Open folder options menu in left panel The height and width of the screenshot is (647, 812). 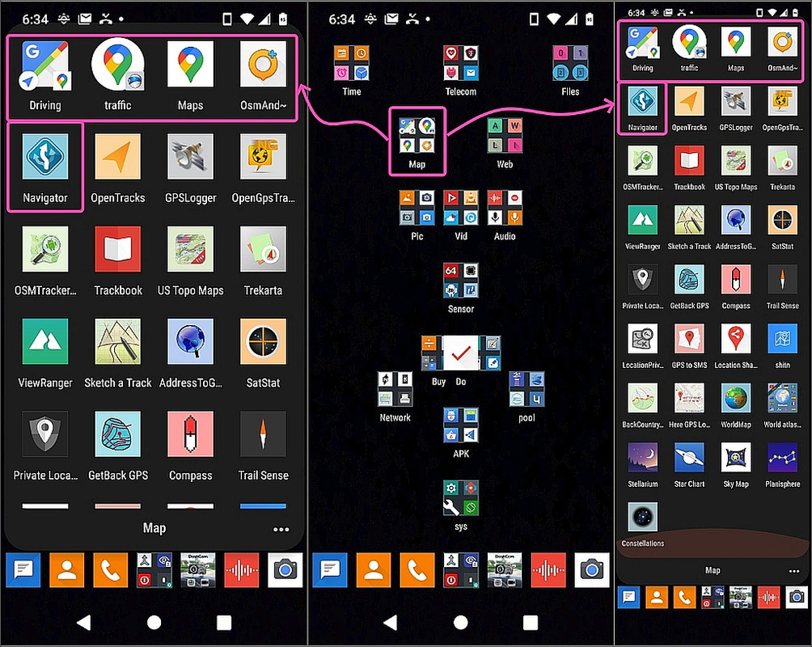coord(281,530)
